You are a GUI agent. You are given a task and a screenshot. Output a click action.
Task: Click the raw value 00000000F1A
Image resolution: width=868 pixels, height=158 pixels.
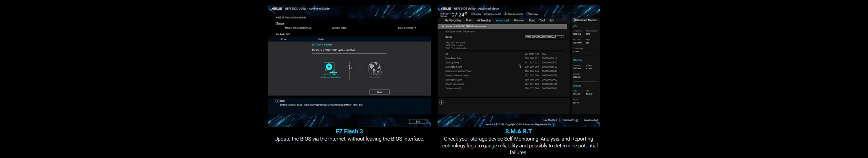[549, 58]
